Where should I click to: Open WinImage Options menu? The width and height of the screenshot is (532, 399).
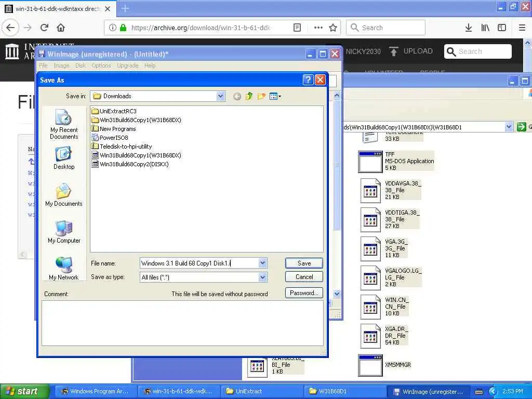101,65
